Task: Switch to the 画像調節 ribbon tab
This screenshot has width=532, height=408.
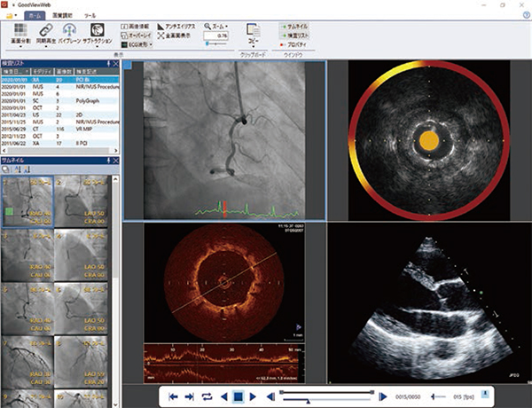Action: coord(63,15)
